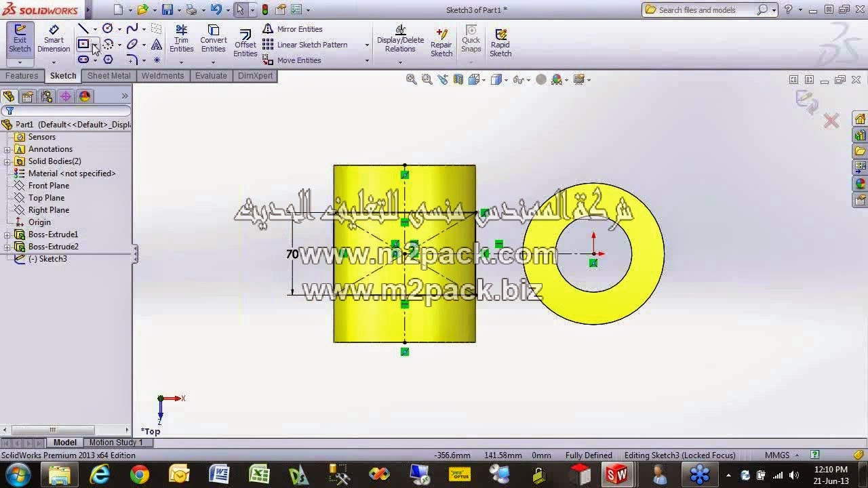Click Trim Entities tool

tap(181, 39)
